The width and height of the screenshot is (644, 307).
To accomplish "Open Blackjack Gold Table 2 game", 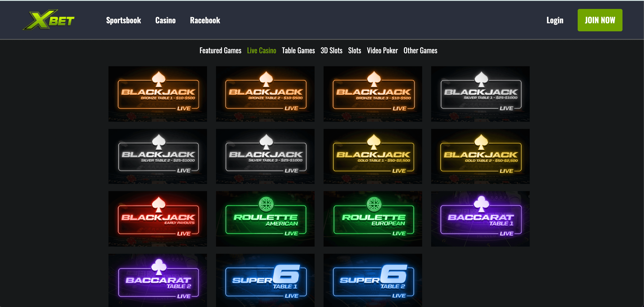I will tap(480, 156).
